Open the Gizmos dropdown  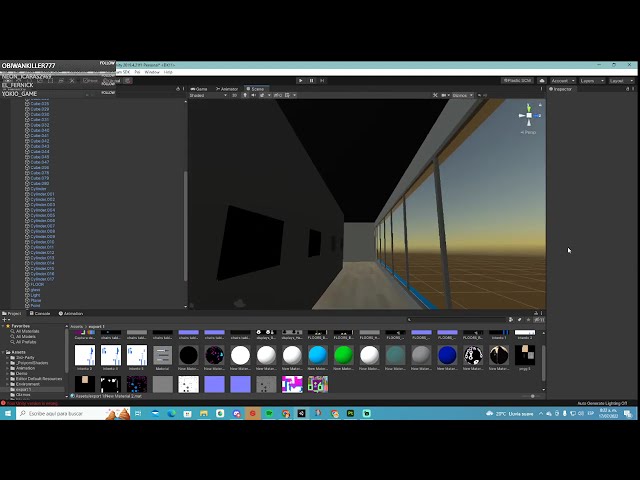462,96
